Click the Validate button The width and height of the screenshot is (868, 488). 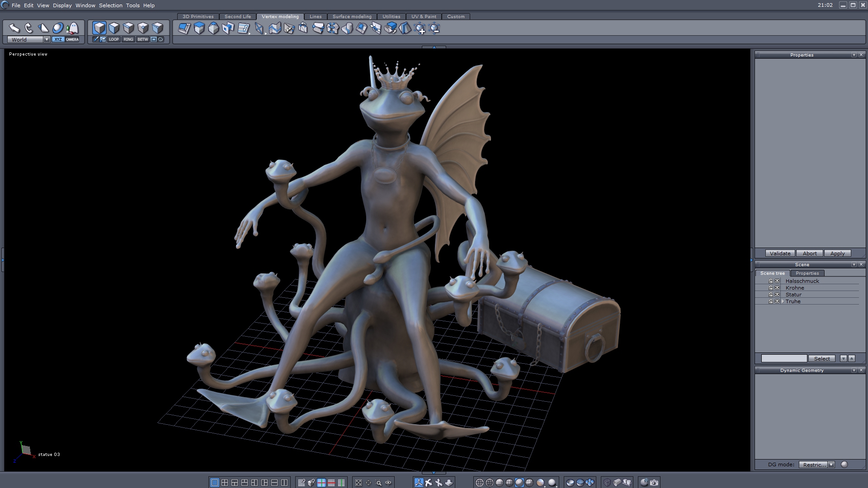(x=780, y=253)
